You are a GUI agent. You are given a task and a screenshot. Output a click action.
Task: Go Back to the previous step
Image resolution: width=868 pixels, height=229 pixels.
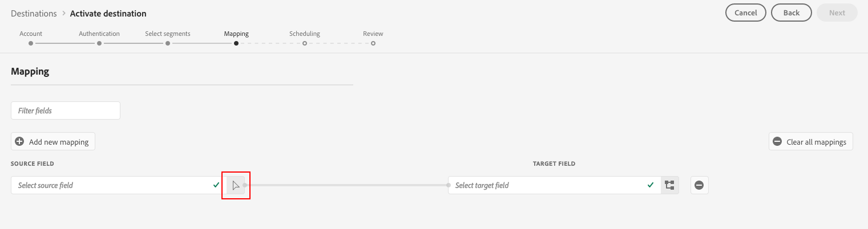(791, 13)
